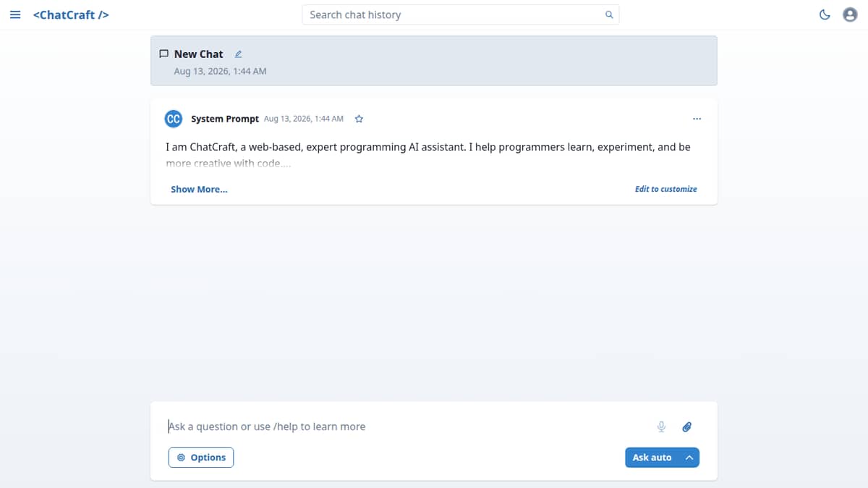
Task: Open the user account avatar menu
Action: pyautogui.click(x=850, y=14)
